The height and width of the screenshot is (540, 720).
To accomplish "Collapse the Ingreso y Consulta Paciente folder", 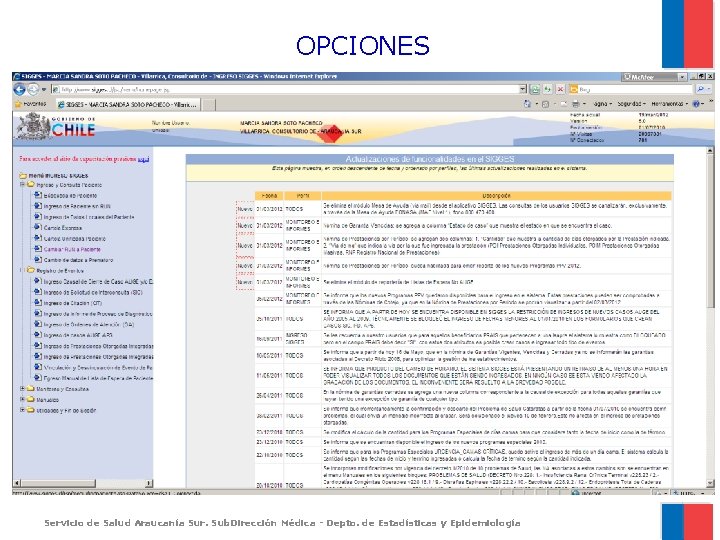I will point(22,185).
